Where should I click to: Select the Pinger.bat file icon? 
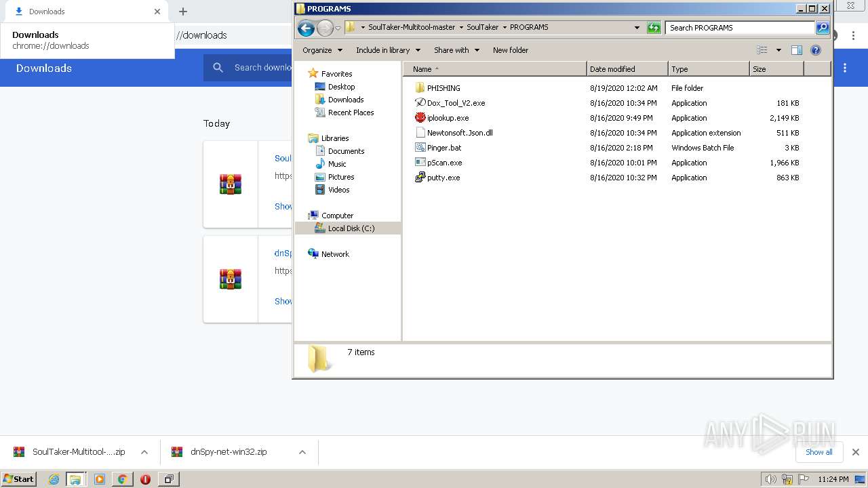(x=420, y=148)
